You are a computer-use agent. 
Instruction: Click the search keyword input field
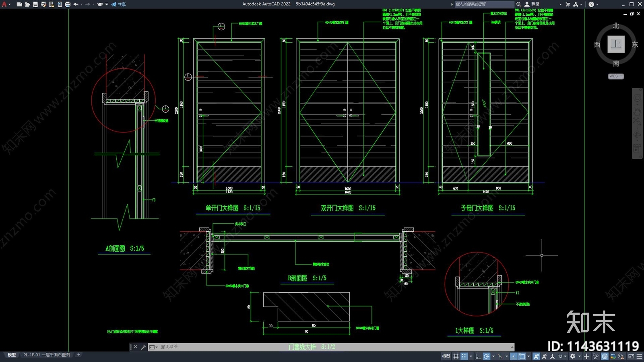click(x=484, y=4)
